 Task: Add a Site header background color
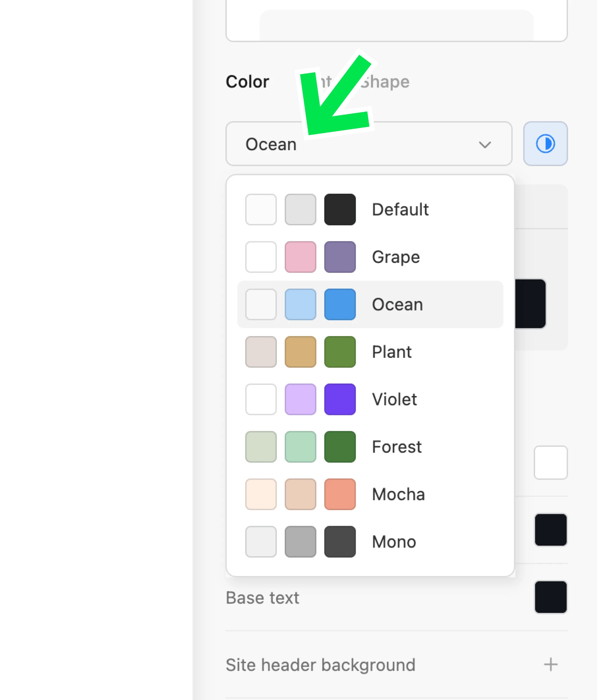coord(550,665)
